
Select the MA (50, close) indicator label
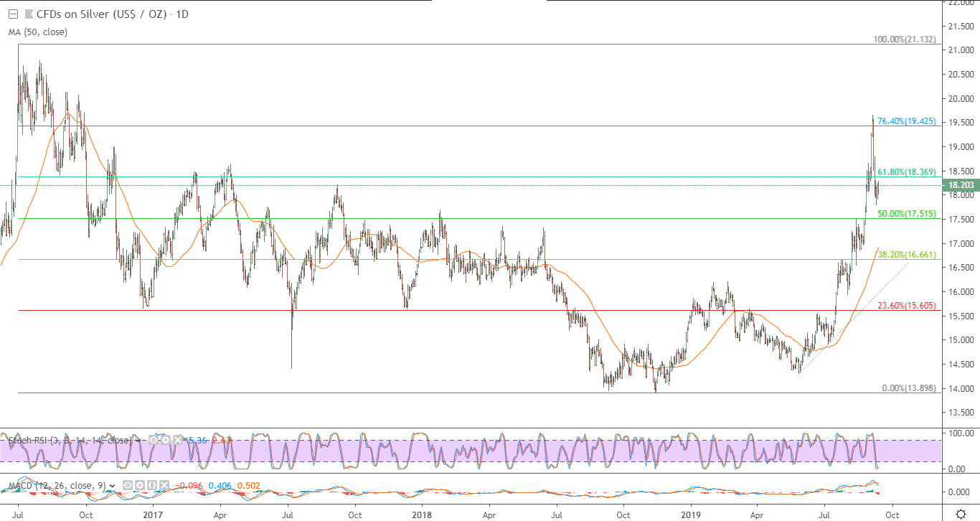38,32
